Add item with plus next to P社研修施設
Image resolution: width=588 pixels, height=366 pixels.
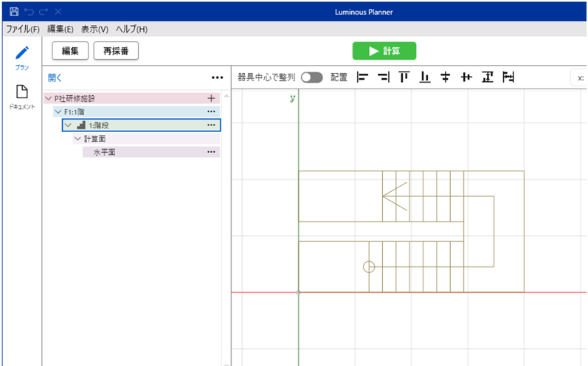coord(211,98)
